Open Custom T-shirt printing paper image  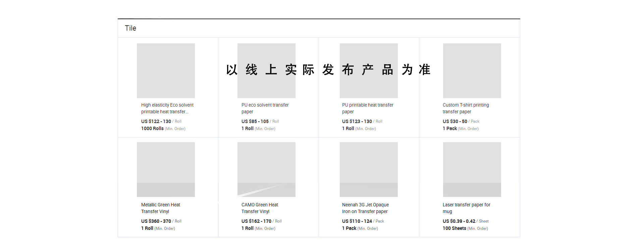point(472,71)
